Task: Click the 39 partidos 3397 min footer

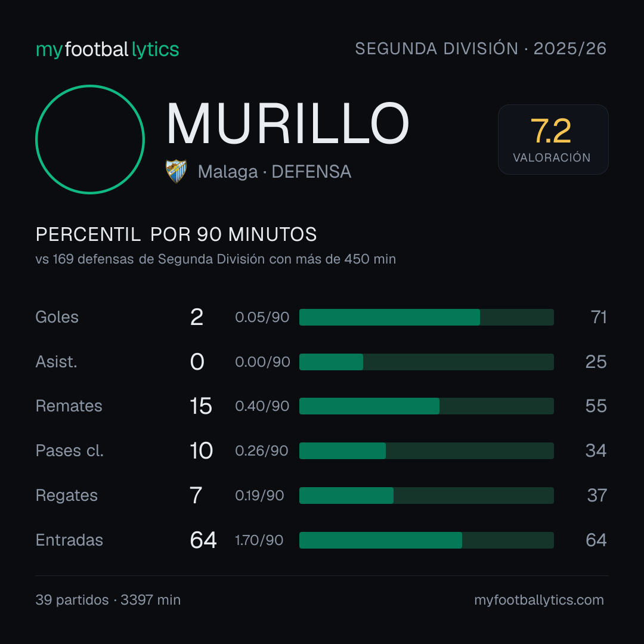Action: [108, 600]
